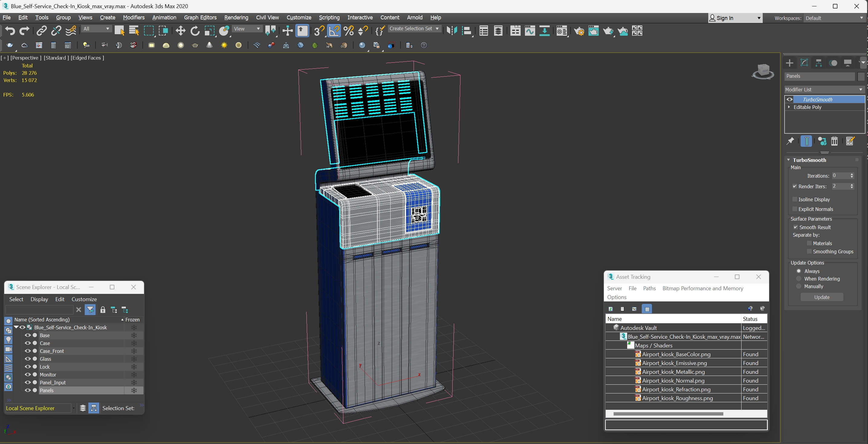The height and width of the screenshot is (444, 868).
Task: Click Configure Modifier Sets icon
Action: coord(850,141)
